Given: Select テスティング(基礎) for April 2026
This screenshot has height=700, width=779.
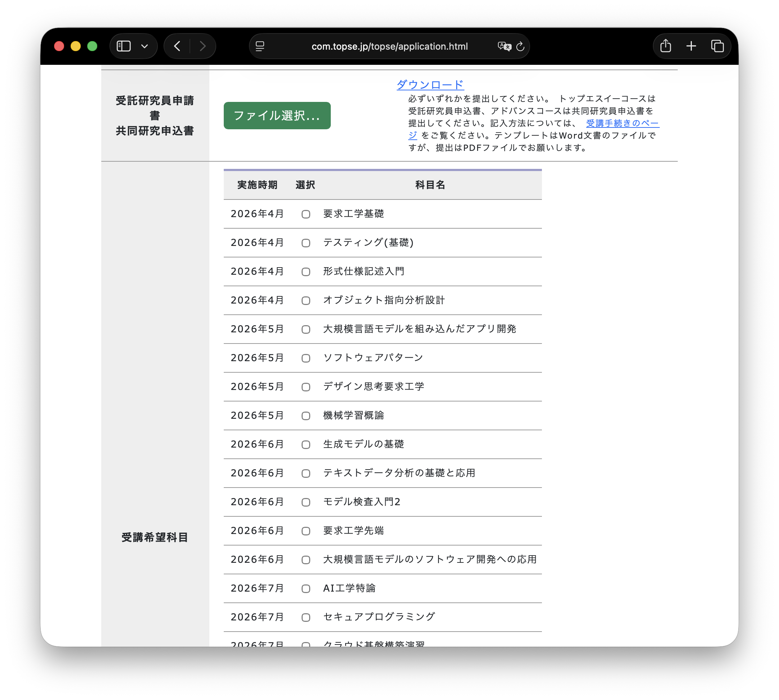Looking at the screenshot, I should pyautogui.click(x=306, y=243).
